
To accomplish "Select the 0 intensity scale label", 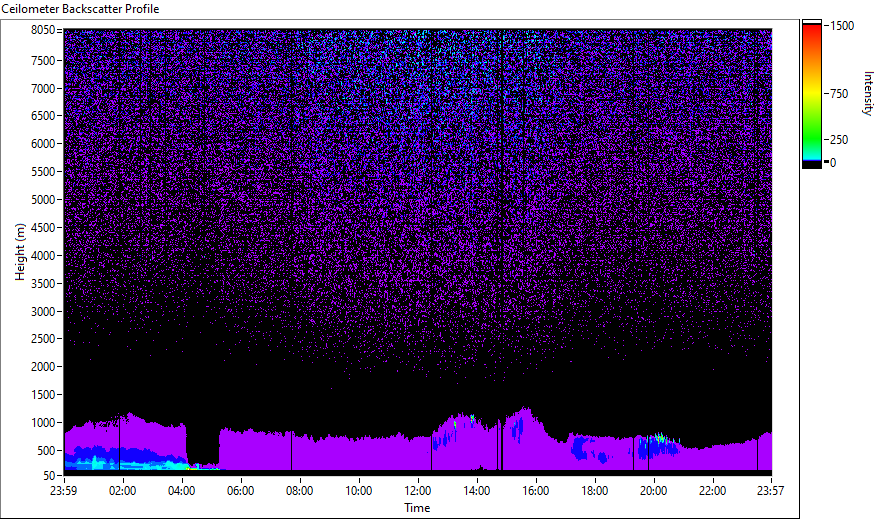I will pos(833,163).
